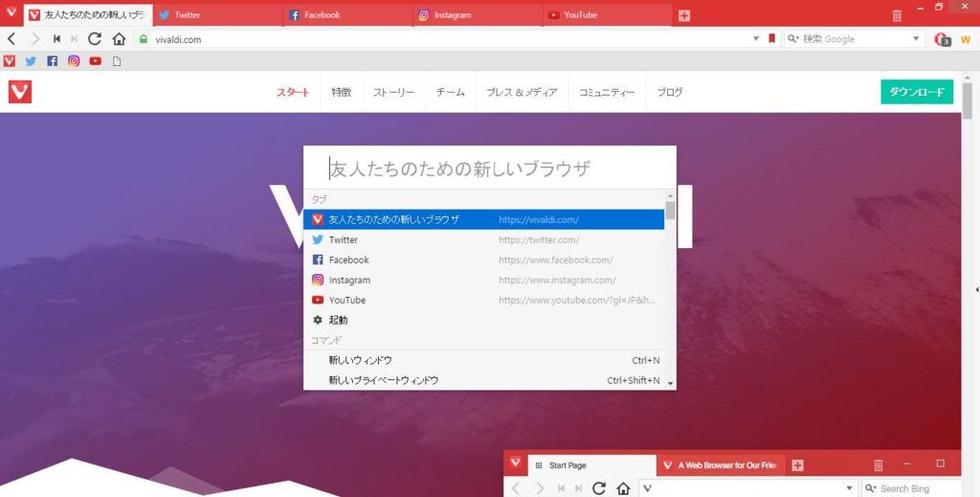Toggle the side panel arrow on right edge
980x497 pixels.
(x=977, y=290)
